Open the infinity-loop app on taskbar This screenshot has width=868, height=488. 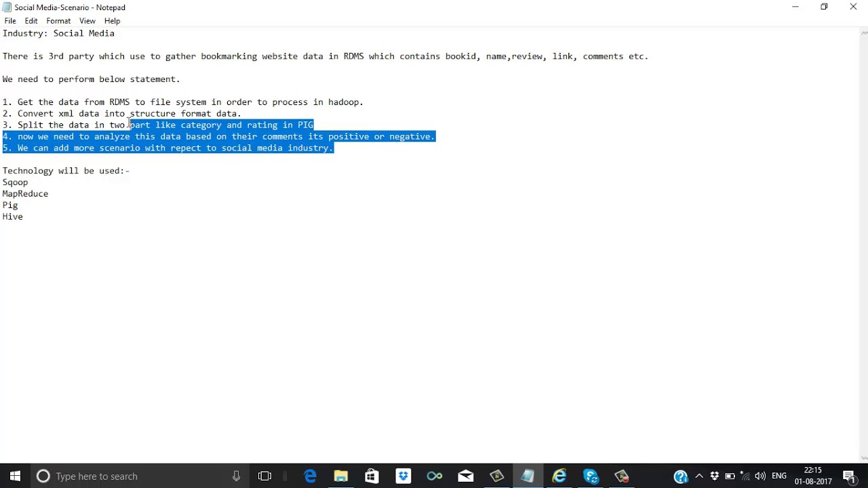(435, 476)
